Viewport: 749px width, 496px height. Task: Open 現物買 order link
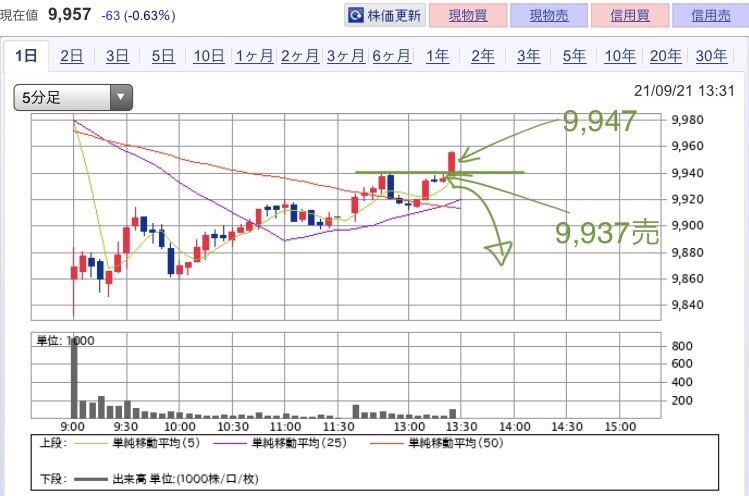[468, 15]
